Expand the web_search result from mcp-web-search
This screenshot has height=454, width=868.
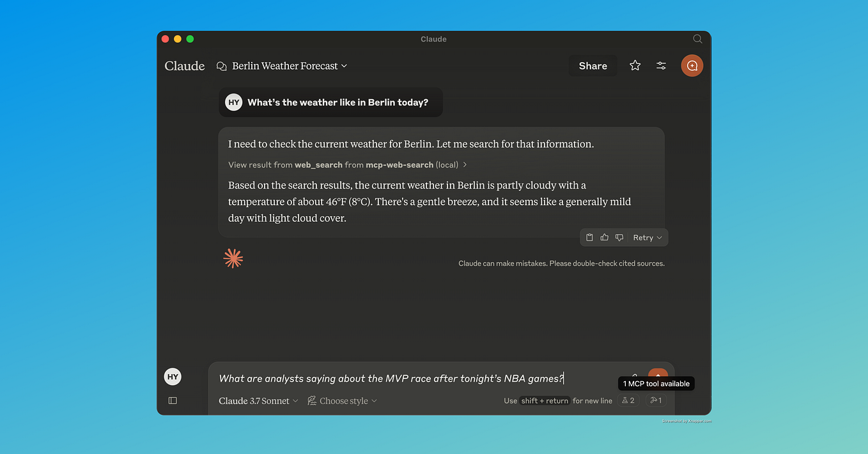click(x=346, y=164)
